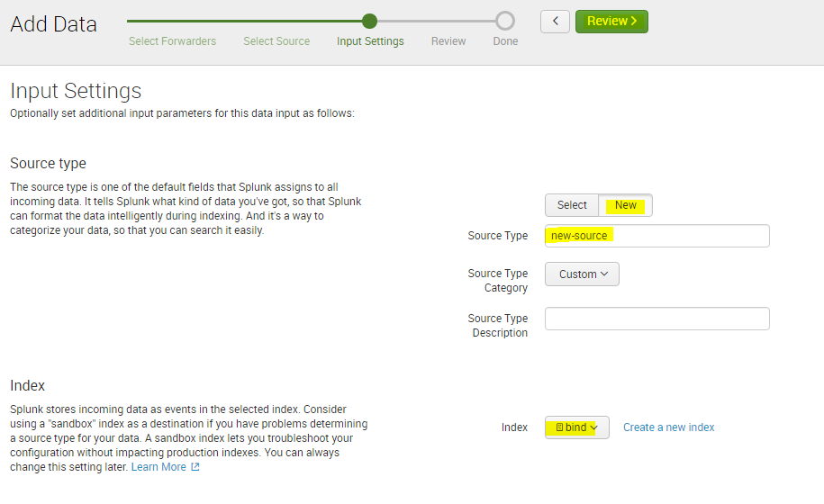Open the Custom source type category dropdown
824x504 pixels.
[583, 274]
